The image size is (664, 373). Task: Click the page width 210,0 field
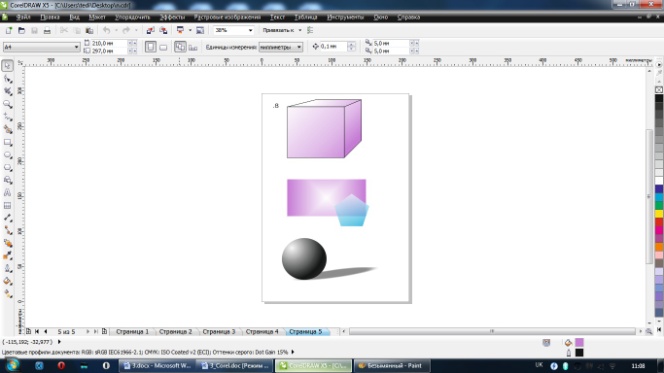click(x=109, y=43)
